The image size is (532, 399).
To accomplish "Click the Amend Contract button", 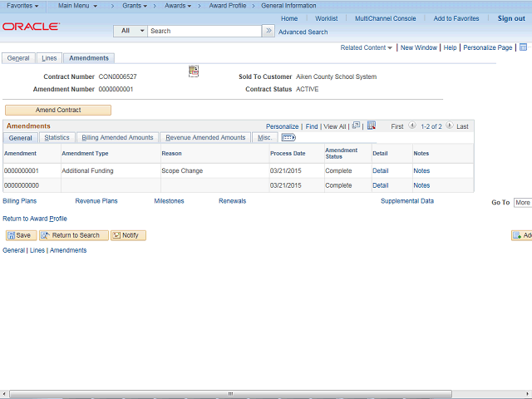I will (x=58, y=110).
